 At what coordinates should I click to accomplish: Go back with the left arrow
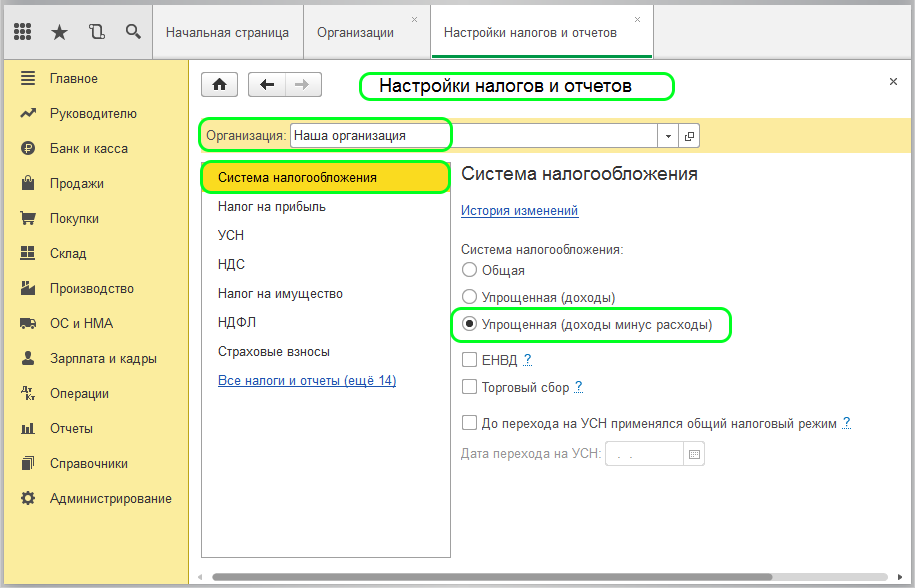point(267,85)
